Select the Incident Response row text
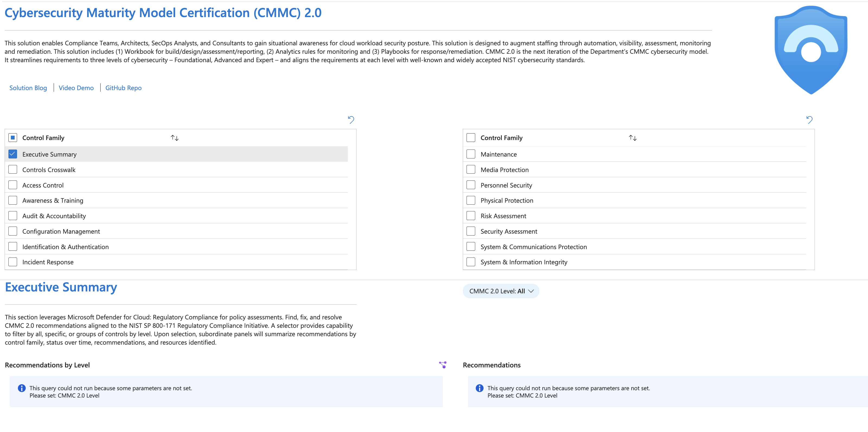 coord(48,262)
